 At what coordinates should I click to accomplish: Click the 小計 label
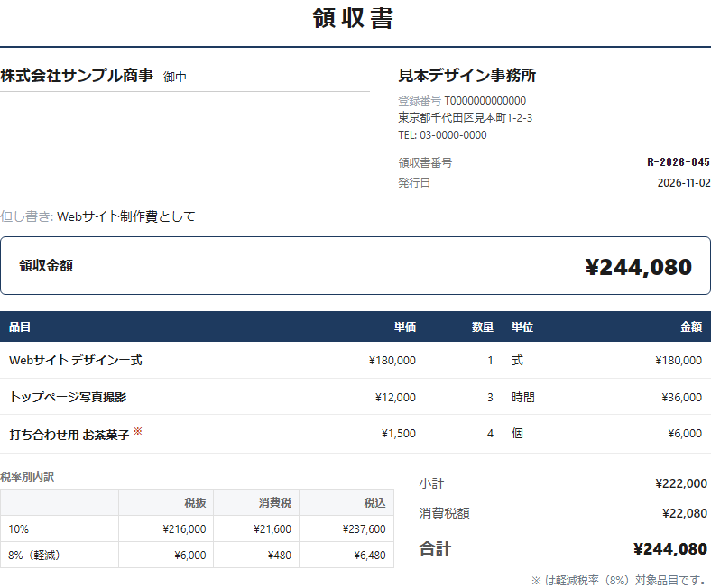tap(431, 483)
